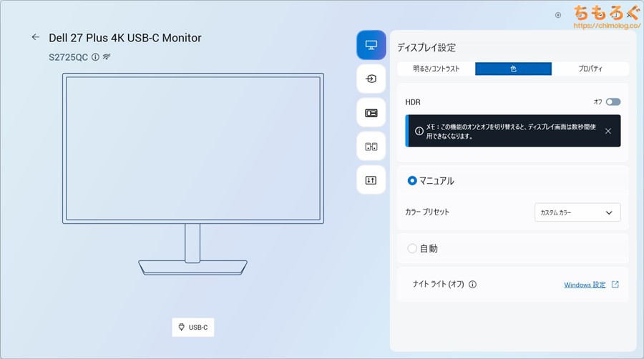Image resolution: width=644 pixels, height=359 pixels.
Task: Click the plus circle icon at top
Action: coord(558,14)
